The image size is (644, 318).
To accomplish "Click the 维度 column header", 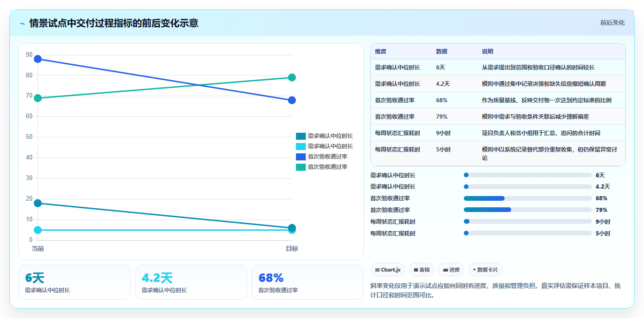I will (x=381, y=52).
